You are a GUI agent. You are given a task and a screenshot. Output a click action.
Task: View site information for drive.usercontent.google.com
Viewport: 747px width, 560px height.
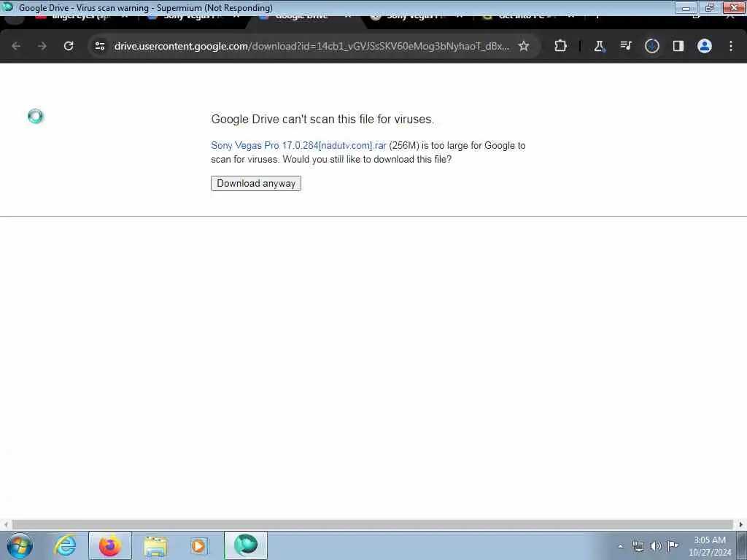click(x=100, y=46)
